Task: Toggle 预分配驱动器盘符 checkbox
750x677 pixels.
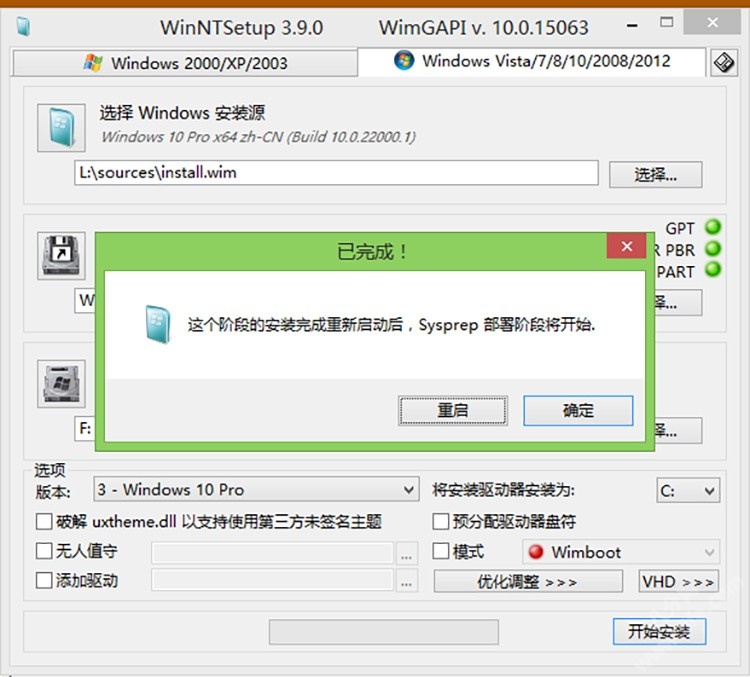Action: (441, 522)
